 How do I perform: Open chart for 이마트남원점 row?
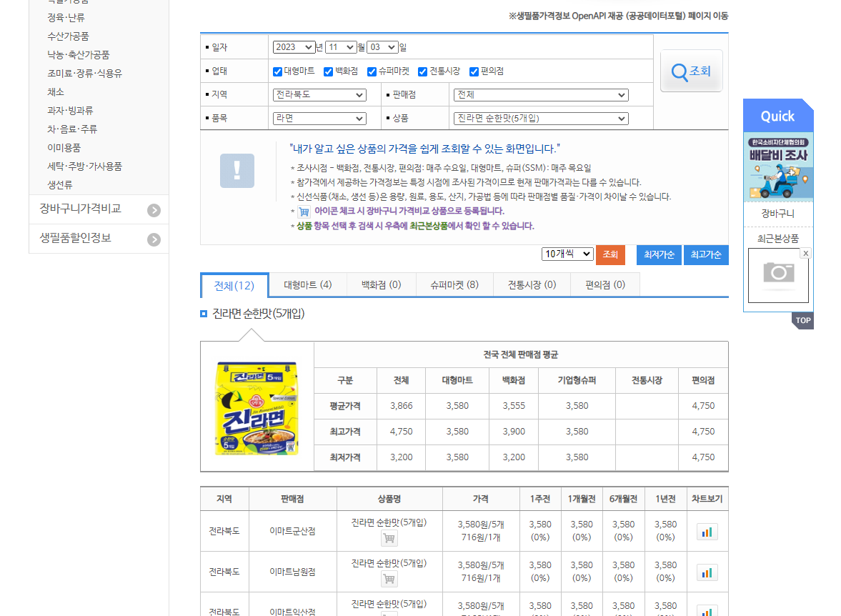click(707, 572)
